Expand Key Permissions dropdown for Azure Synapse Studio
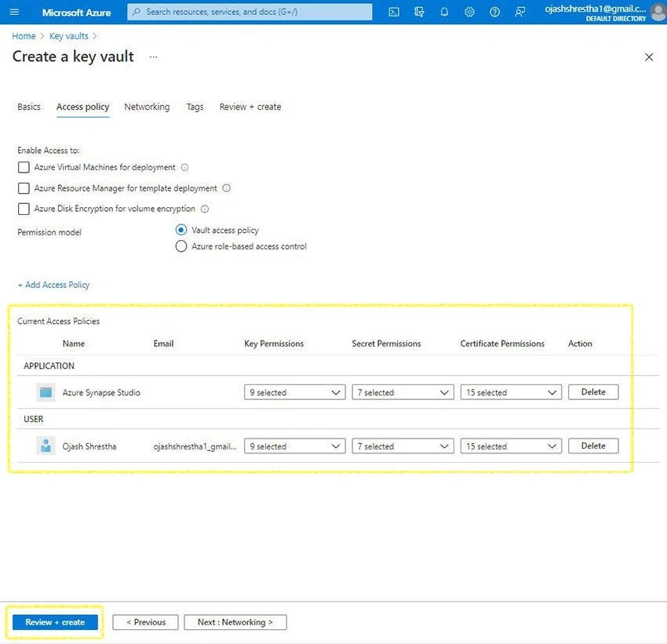Screen dimensions: 667x644 (x=294, y=392)
